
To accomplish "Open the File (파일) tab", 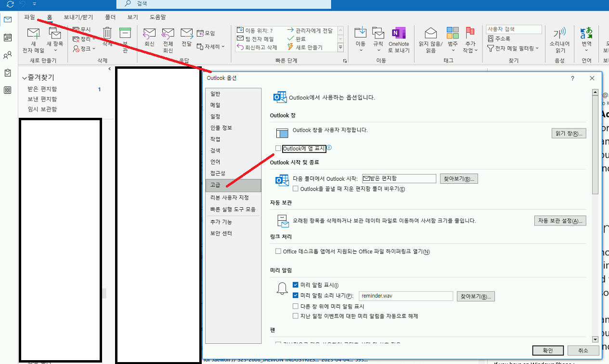I will point(29,17).
